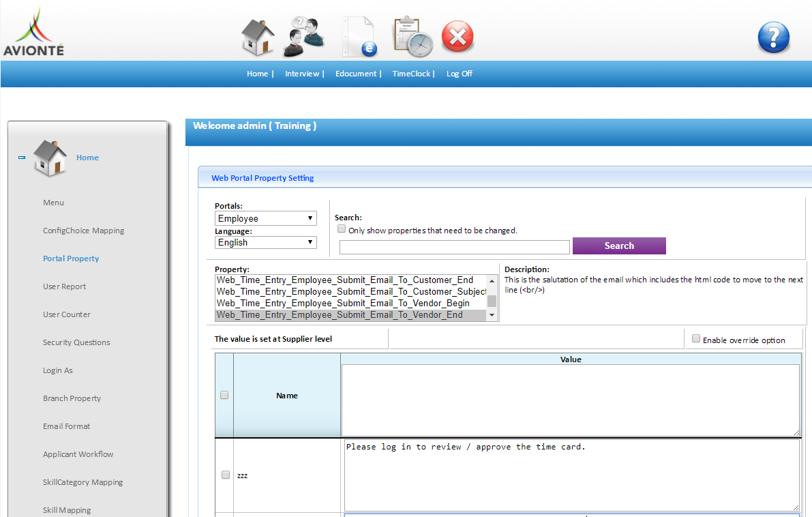Open Security Questions in sidebar

(76, 342)
